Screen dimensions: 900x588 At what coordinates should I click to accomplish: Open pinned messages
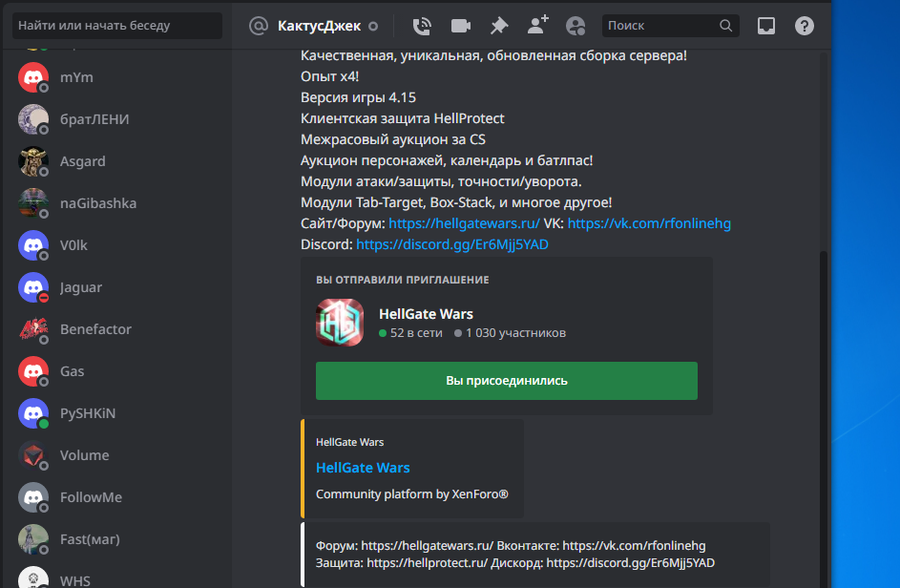(499, 26)
